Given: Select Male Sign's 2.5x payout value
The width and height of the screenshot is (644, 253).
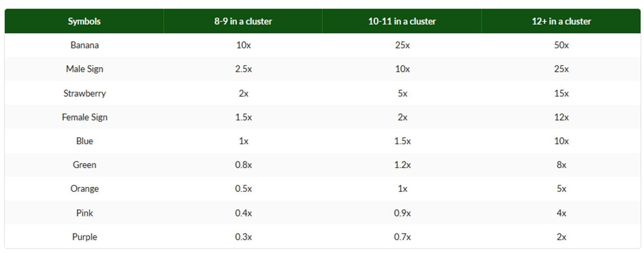Looking at the screenshot, I should coord(243,69).
